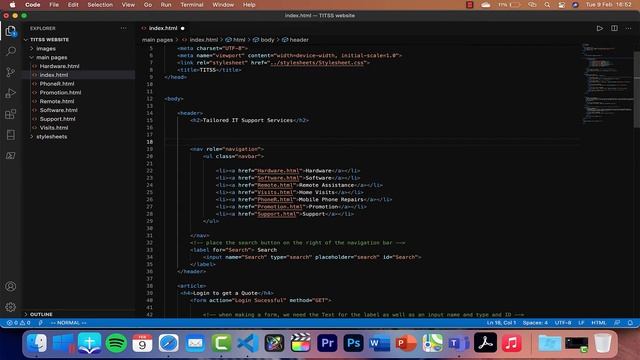Open the Trash in the dock
This screenshot has width=640, height=360.
pyautogui.click(x=603, y=343)
